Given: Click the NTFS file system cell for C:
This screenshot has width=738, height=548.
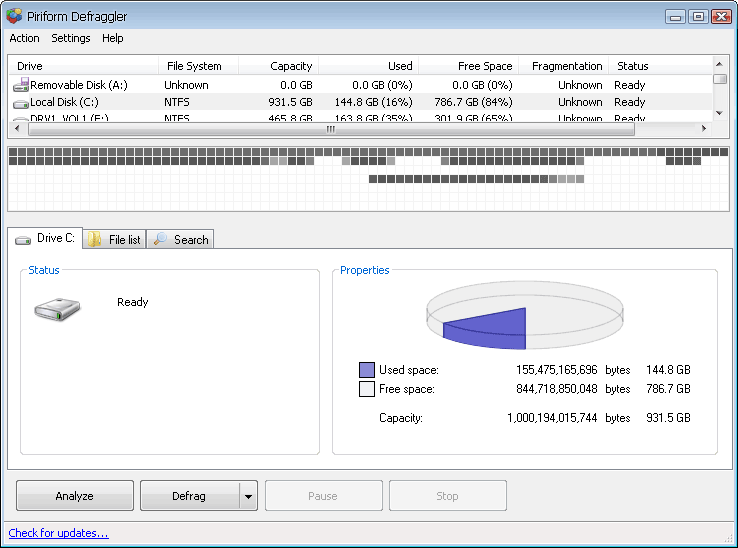Looking at the screenshot, I should pos(177,102).
